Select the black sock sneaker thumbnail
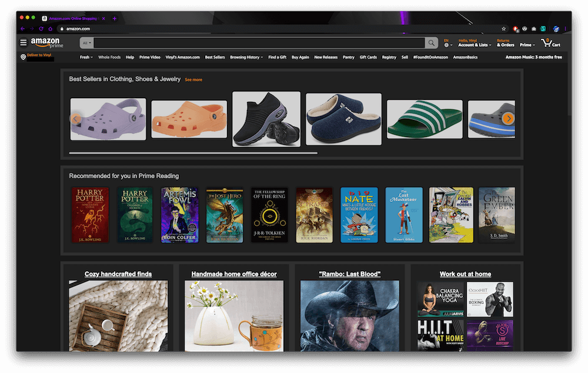The width and height of the screenshot is (588, 373). pyautogui.click(x=266, y=119)
